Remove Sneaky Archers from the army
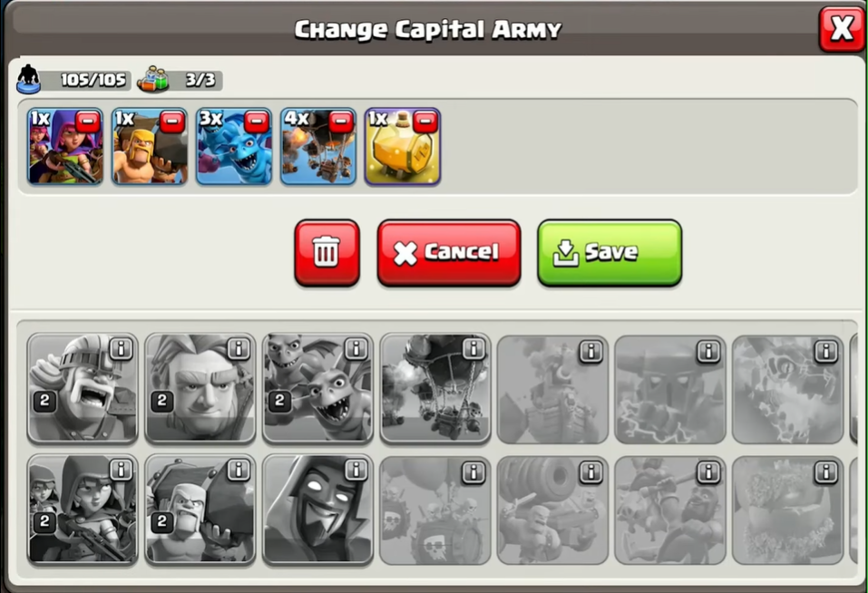 (88, 121)
